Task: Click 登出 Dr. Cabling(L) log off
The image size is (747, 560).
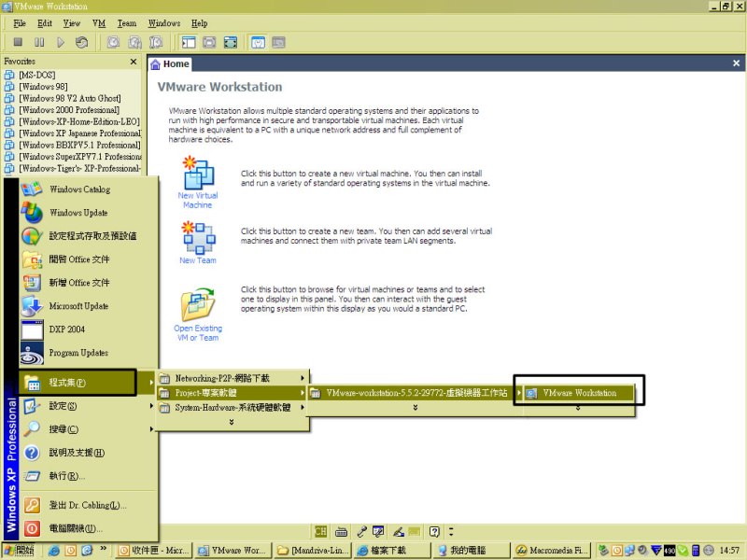Action: click(89, 505)
